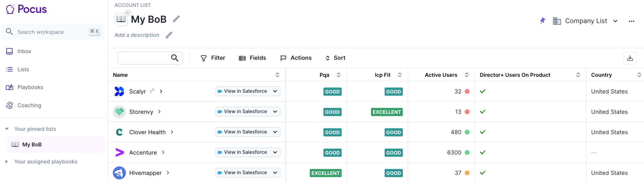Select My BoB in pinned lists
This screenshot has height=182, width=644.
pos(56,144)
